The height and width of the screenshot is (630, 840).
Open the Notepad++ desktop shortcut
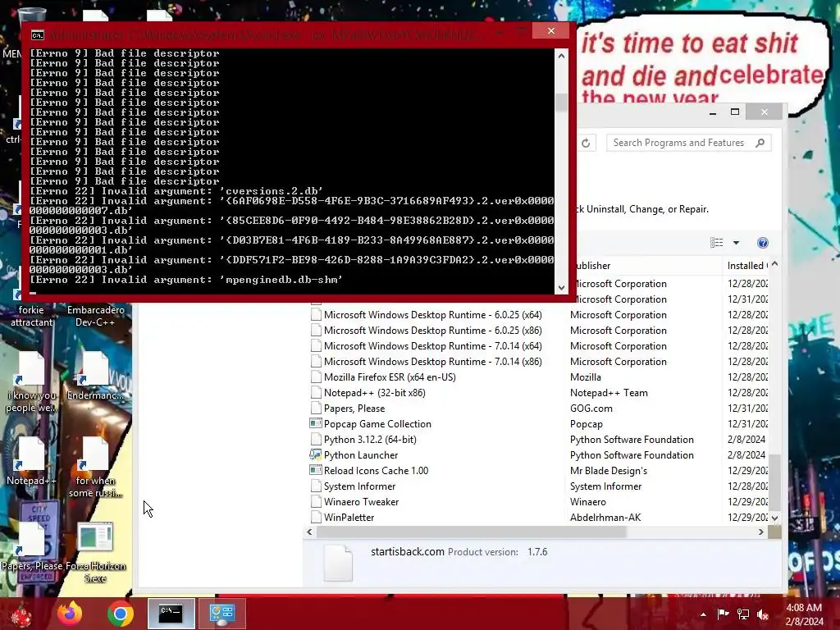pos(31,462)
